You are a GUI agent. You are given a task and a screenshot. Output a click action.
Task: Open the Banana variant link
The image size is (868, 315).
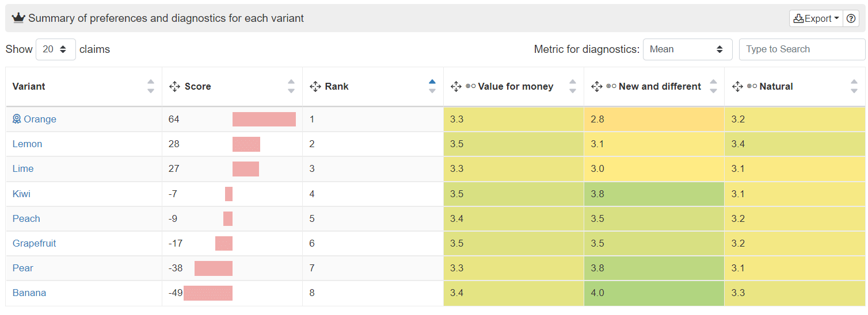[29, 293]
